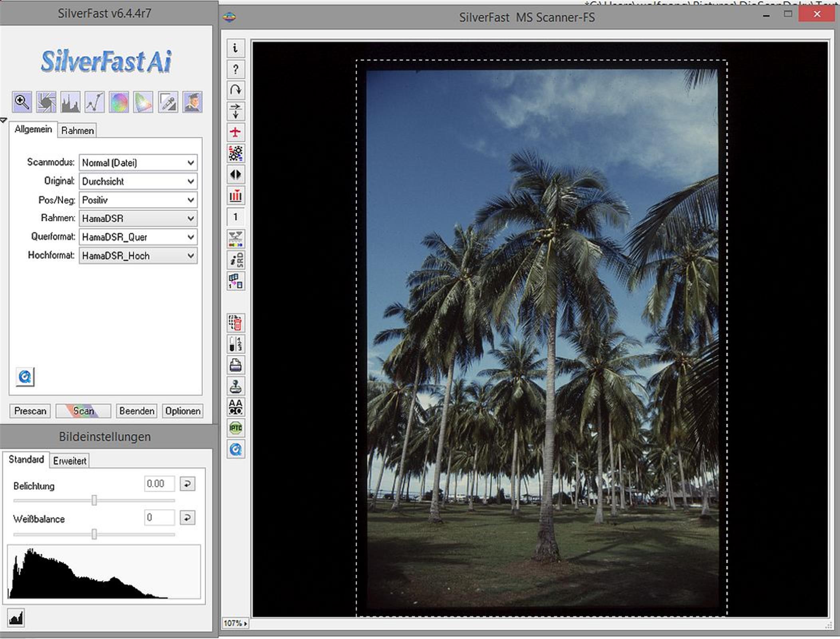
Task: Click the Optionen button
Action: [x=182, y=411]
